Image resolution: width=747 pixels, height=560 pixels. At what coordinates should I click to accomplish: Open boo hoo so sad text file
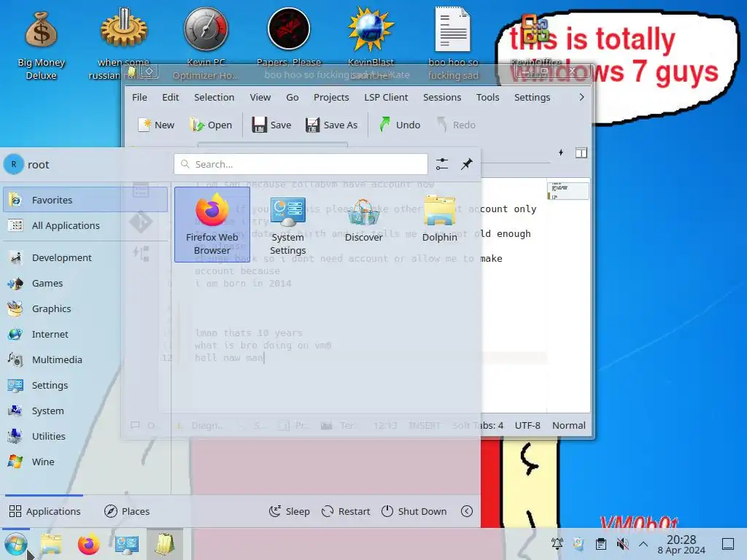pyautogui.click(x=453, y=44)
